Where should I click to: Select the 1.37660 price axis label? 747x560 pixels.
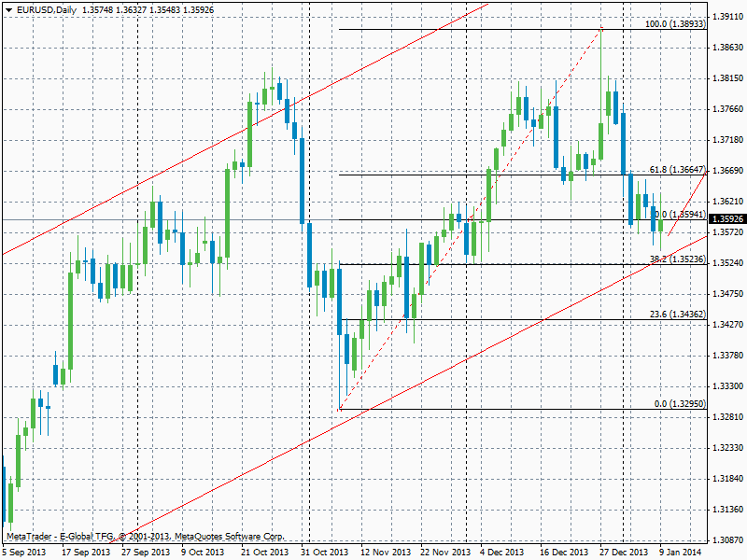coord(727,109)
